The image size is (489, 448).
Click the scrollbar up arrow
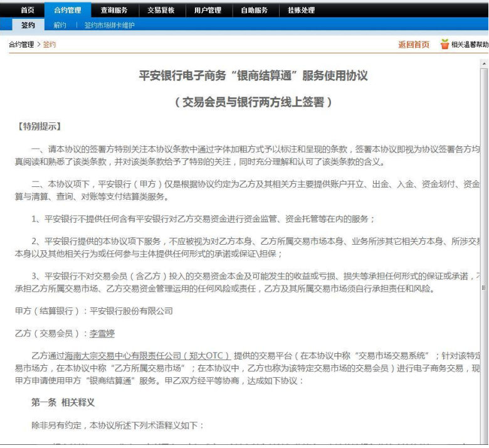[x=483, y=63]
